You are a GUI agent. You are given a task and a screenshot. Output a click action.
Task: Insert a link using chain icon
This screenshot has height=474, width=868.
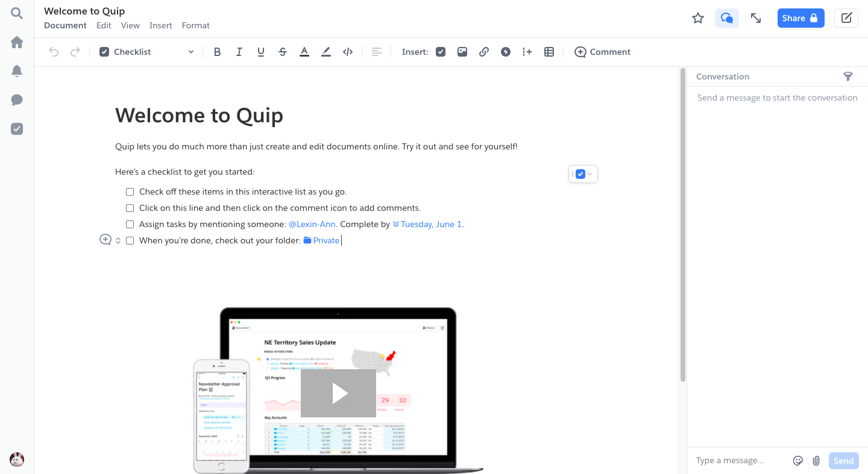coord(484,52)
